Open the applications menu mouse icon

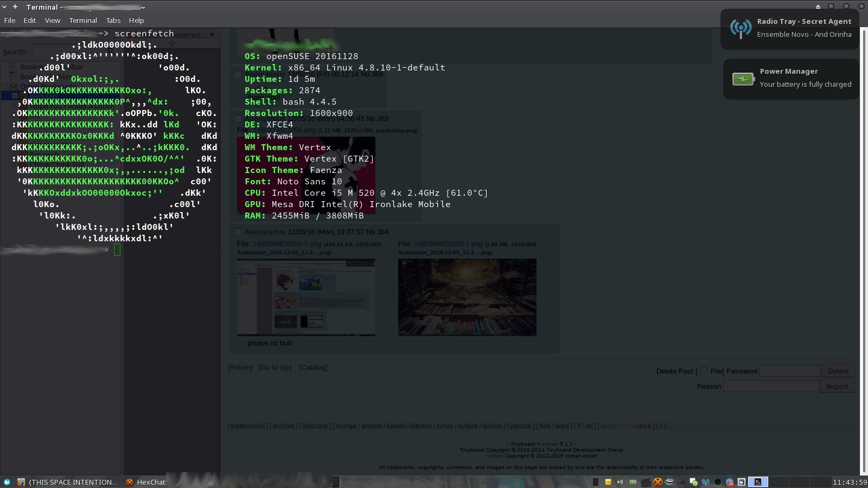[7, 482]
